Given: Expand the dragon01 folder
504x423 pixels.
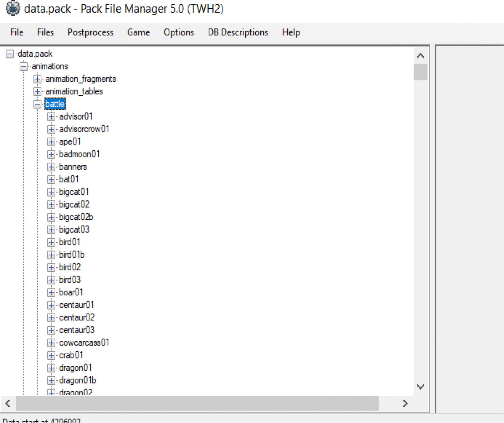Looking at the screenshot, I should pos(51,368).
